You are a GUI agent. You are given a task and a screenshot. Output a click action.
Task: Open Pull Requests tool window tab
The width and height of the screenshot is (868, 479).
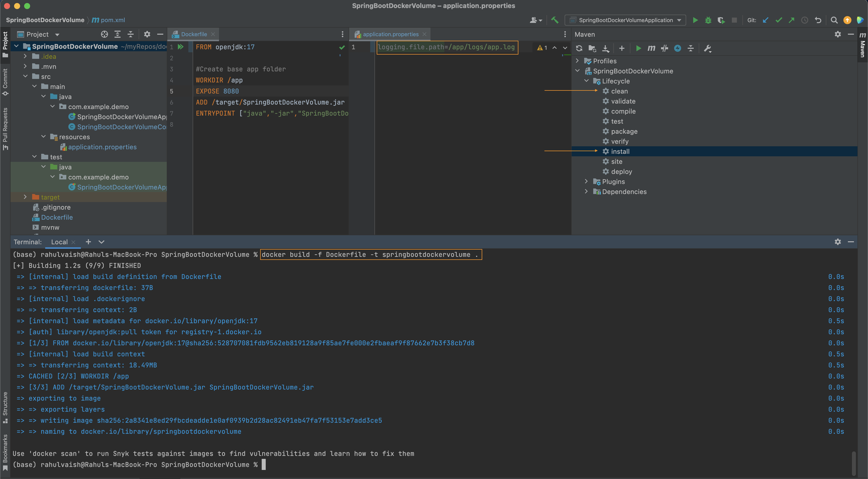coord(5,129)
